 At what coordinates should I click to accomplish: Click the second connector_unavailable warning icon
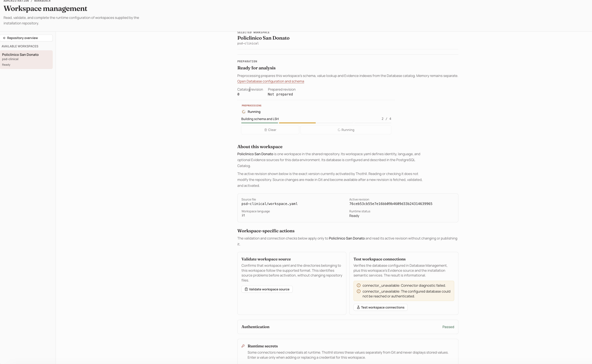pos(359,291)
